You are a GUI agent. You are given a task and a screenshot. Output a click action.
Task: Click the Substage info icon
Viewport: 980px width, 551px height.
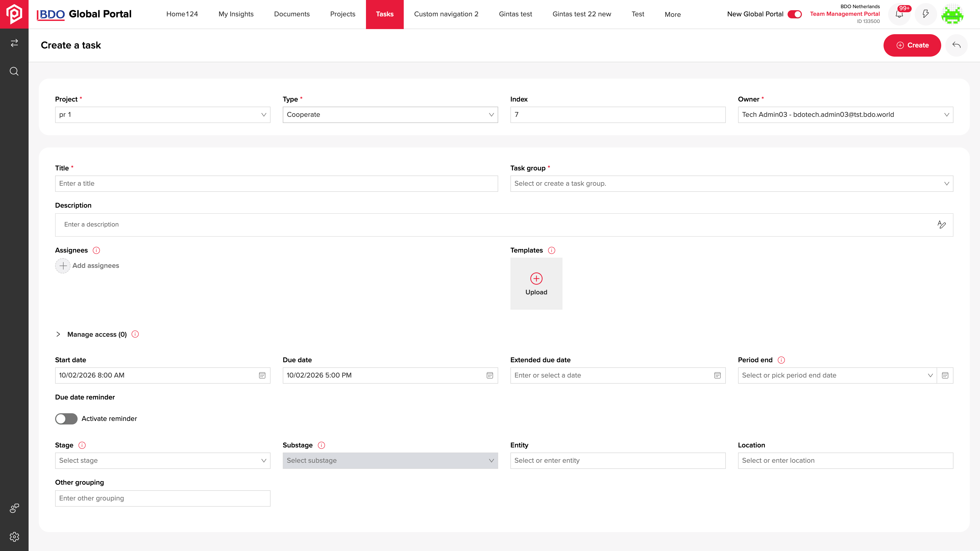tap(322, 445)
